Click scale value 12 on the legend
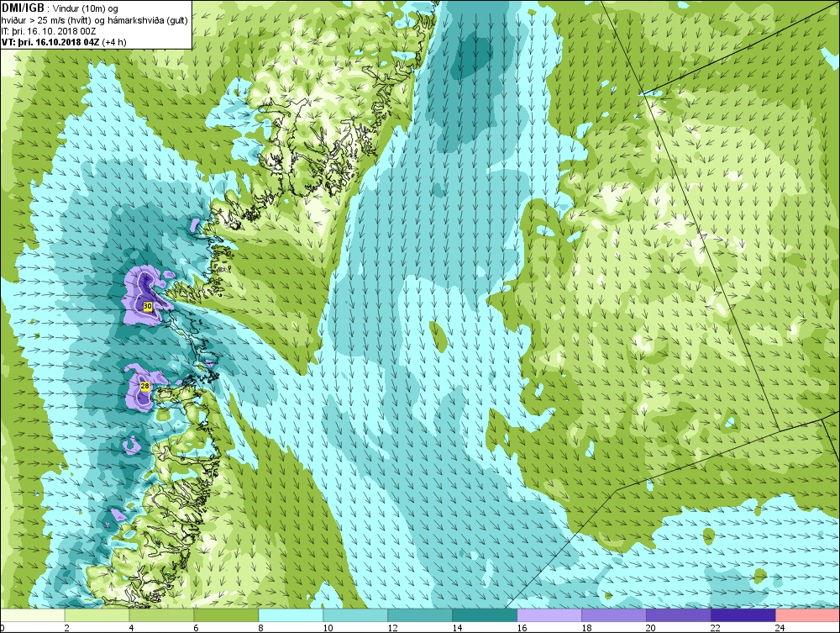Viewport: 840px width, 633px height. [392, 628]
